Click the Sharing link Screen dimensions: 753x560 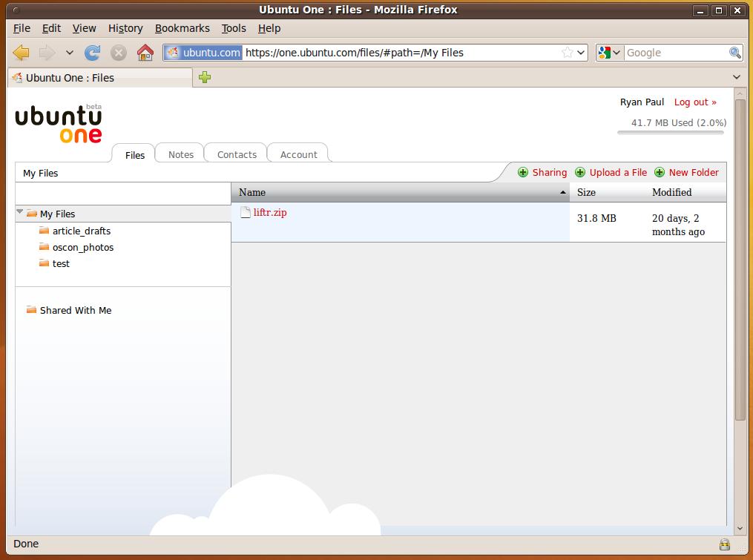550,172
